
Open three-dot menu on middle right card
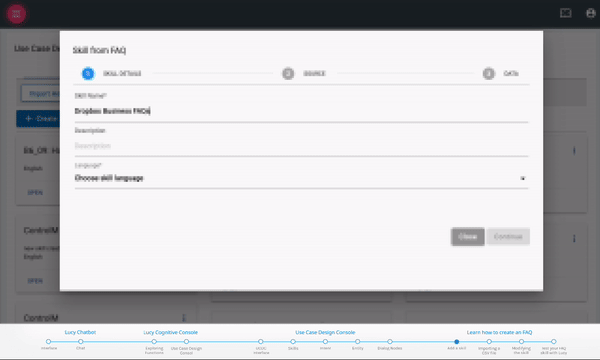(x=574, y=239)
